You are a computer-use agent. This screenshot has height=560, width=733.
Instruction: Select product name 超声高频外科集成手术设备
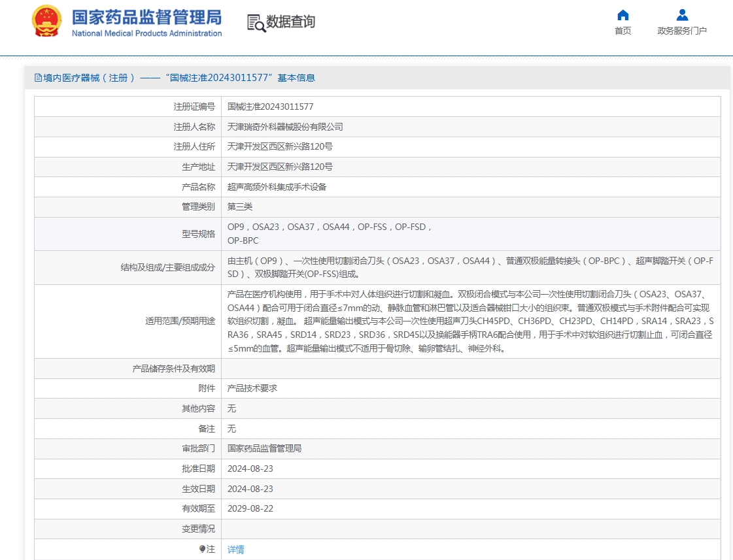coord(277,187)
